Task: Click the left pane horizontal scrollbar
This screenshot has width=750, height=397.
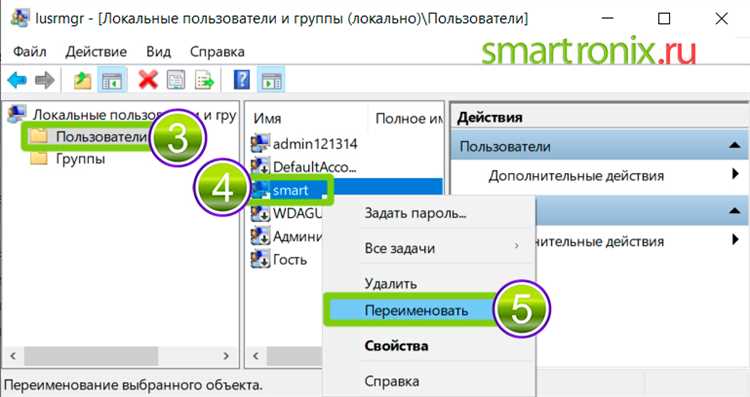Action: 120,356
